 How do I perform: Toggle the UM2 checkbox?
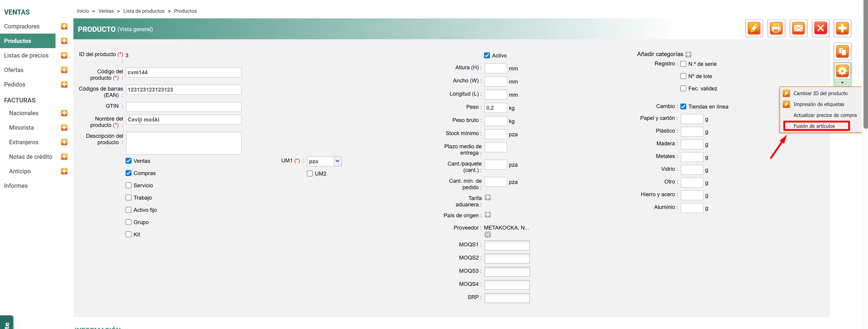310,173
